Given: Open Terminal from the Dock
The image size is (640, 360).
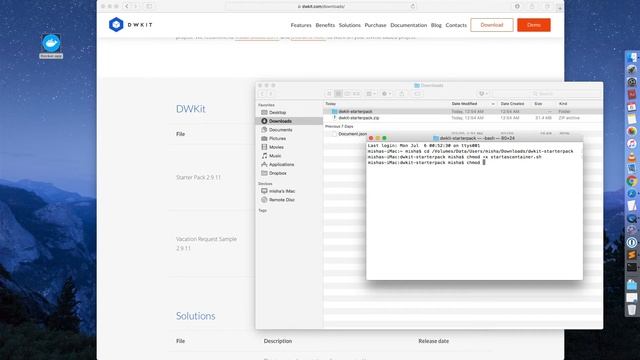Looking at the screenshot, I should [x=632, y=267].
